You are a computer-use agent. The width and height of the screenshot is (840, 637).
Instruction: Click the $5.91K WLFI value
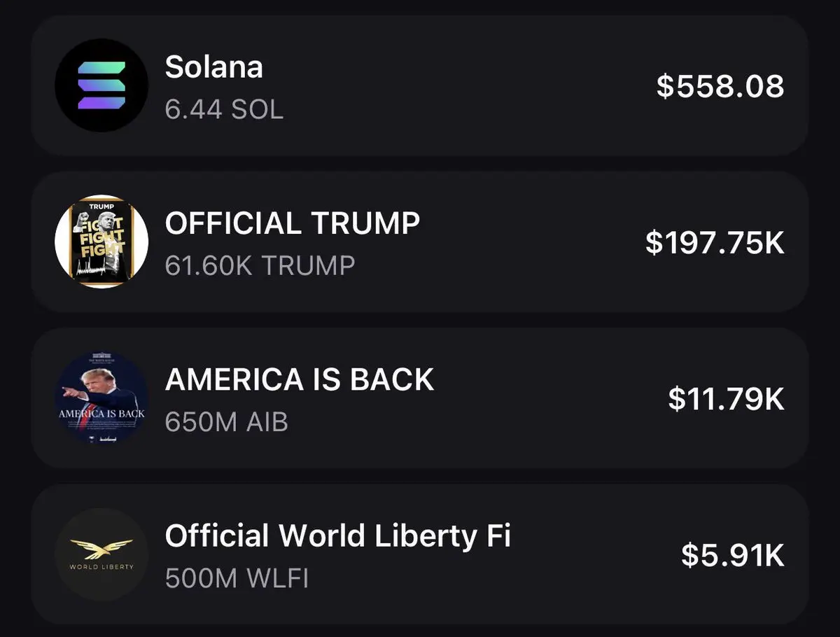click(733, 555)
